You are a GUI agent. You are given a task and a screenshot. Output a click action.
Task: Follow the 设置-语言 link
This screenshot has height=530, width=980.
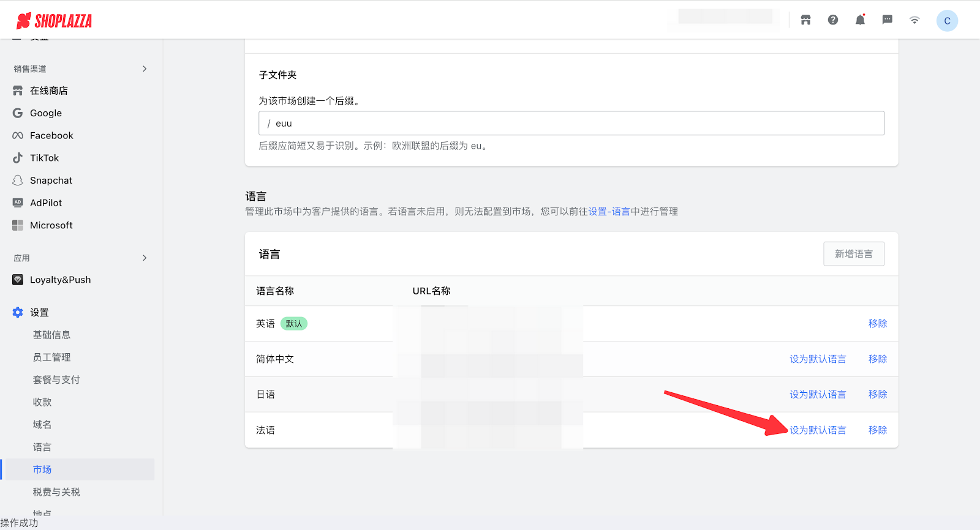coord(609,211)
